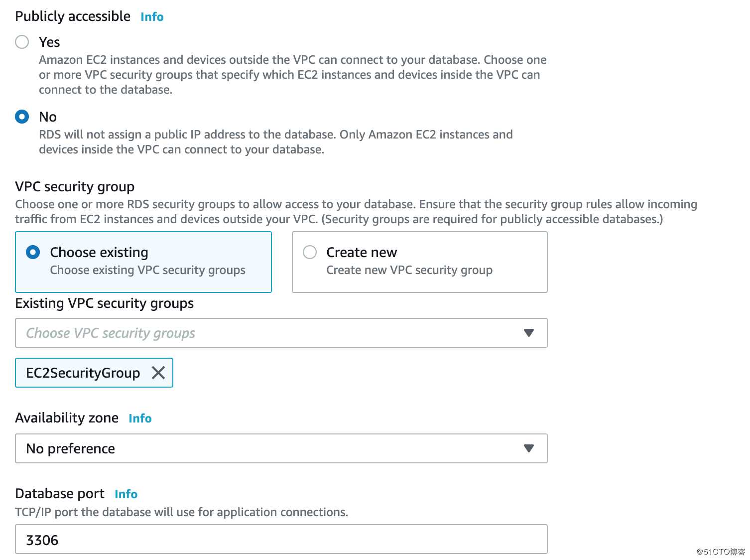Image resolution: width=750 pixels, height=560 pixels.
Task: Click the Choose existing VPC security groups tile
Action: (x=143, y=262)
